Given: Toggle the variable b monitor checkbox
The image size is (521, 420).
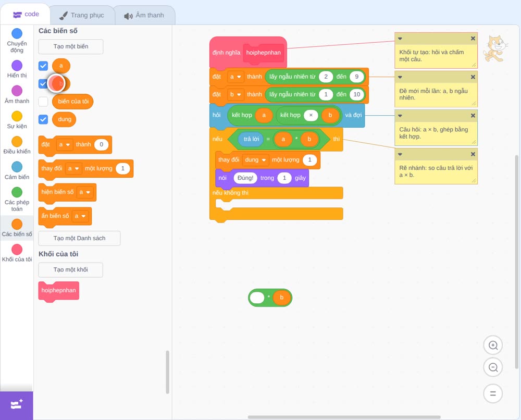Looking at the screenshot, I should (x=43, y=84).
